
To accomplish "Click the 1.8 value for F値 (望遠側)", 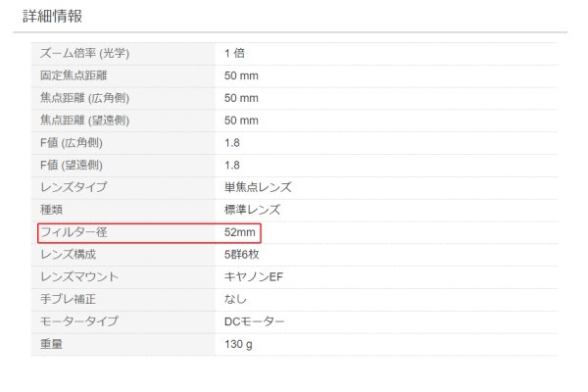I will pyautogui.click(x=232, y=165).
